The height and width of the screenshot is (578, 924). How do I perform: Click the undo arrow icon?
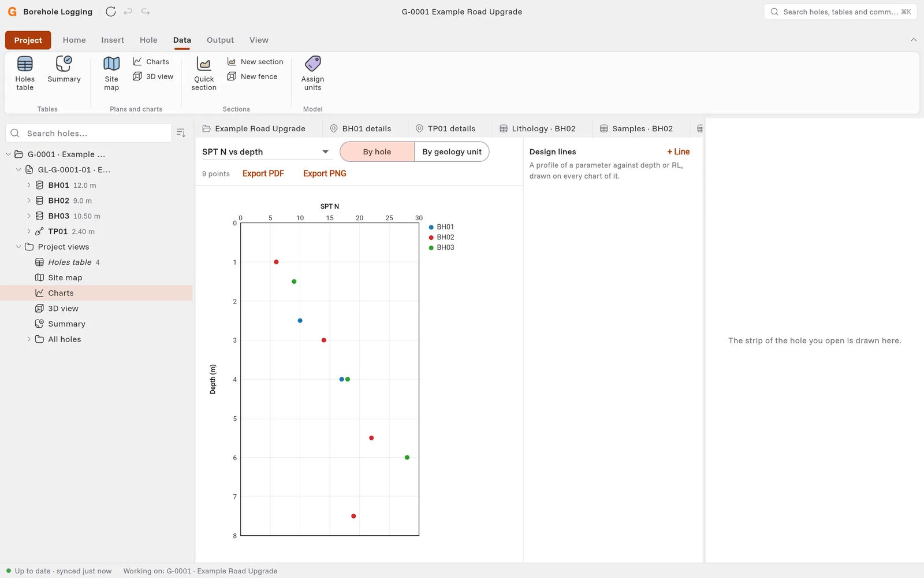[128, 12]
